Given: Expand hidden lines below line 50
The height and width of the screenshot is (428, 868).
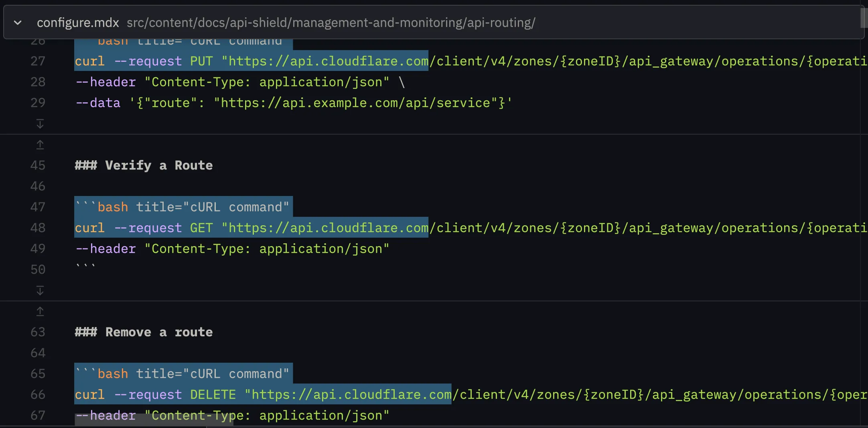Looking at the screenshot, I should click(x=40, y=290).
